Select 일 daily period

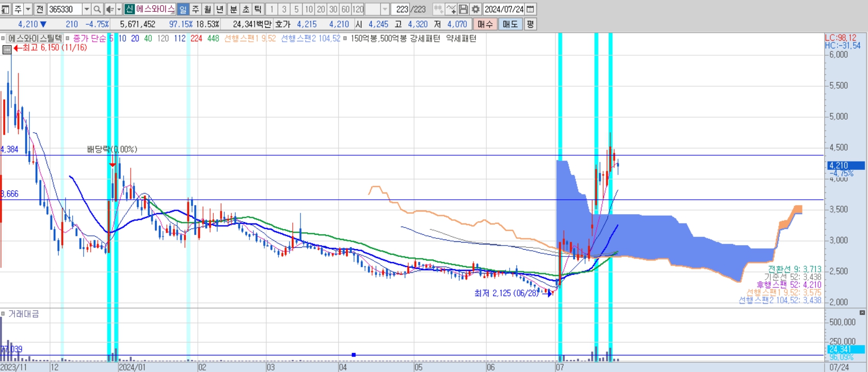[183, 9]
